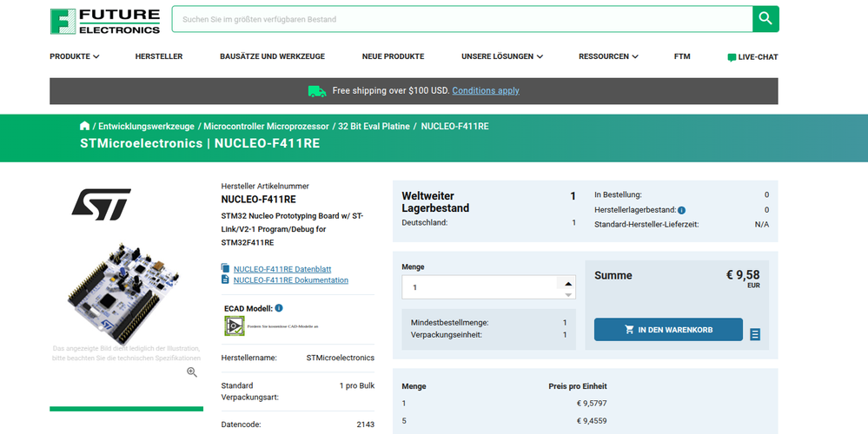Click the Herstellerlagerbestand info icon
The width and height of the screenshot is (868, 434).
click(681, 210)
